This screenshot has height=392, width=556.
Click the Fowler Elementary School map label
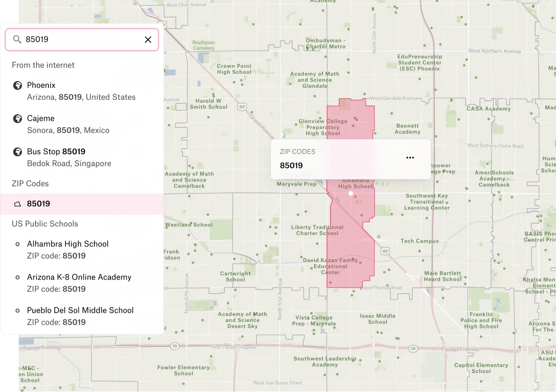click(183, 371)
